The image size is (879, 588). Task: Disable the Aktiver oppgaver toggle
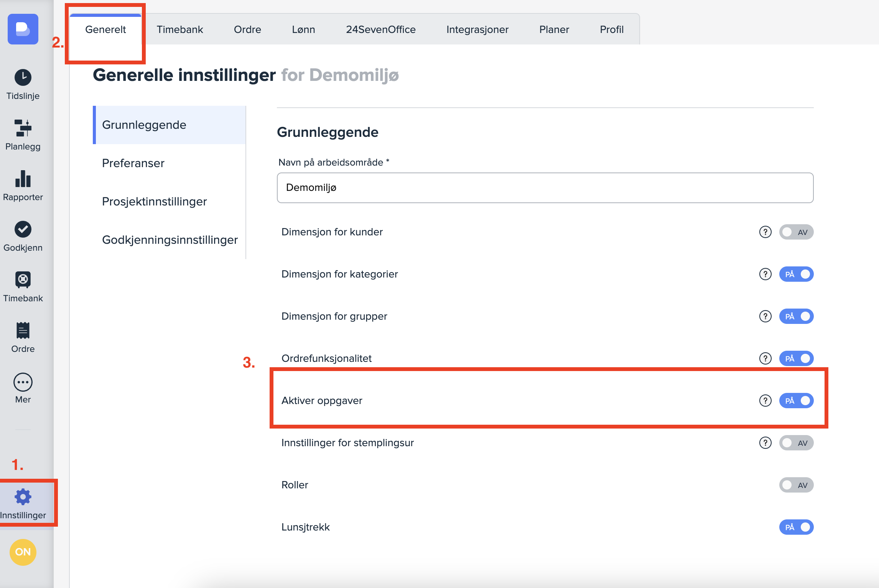796,401
